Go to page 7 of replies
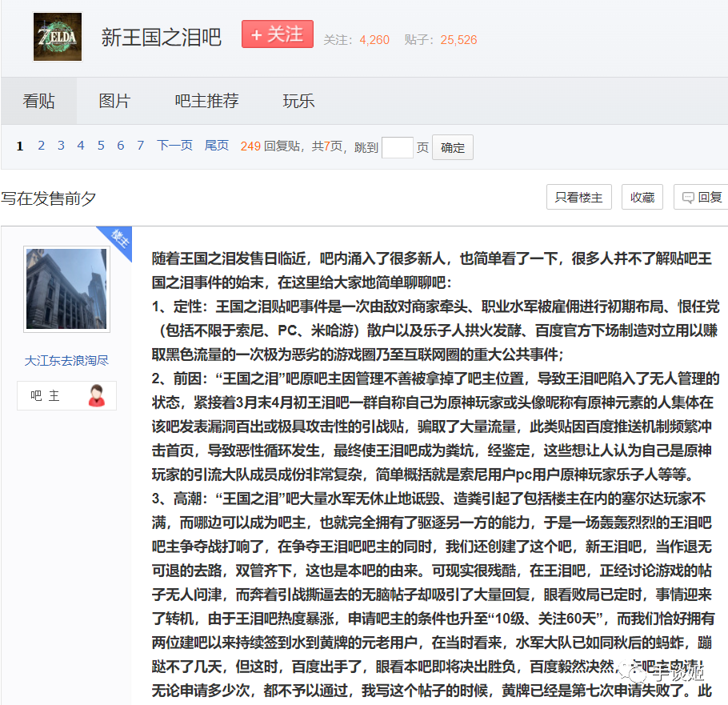 click(x=140, y=146)
